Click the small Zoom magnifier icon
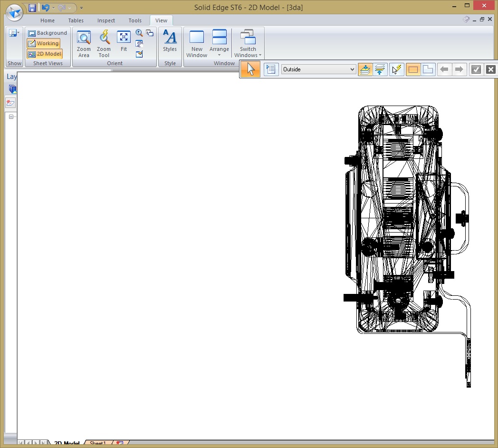This screenshot has height=448, width=498. [x=139, y=33]
